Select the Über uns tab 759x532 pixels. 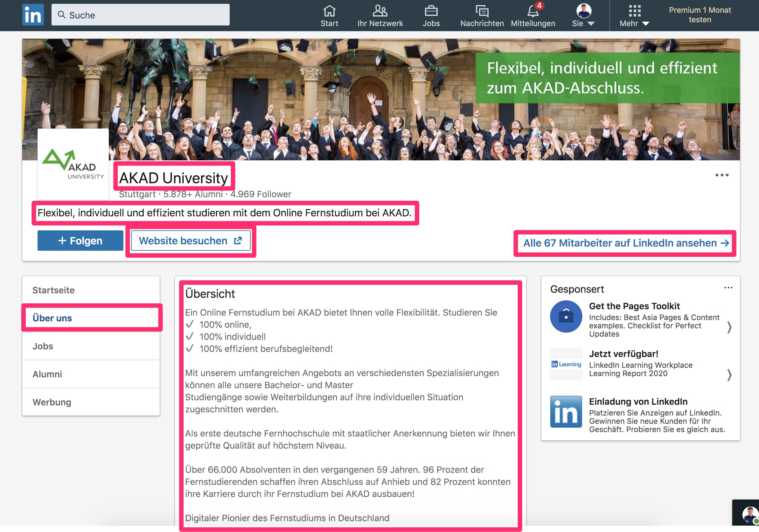(91, 318)
